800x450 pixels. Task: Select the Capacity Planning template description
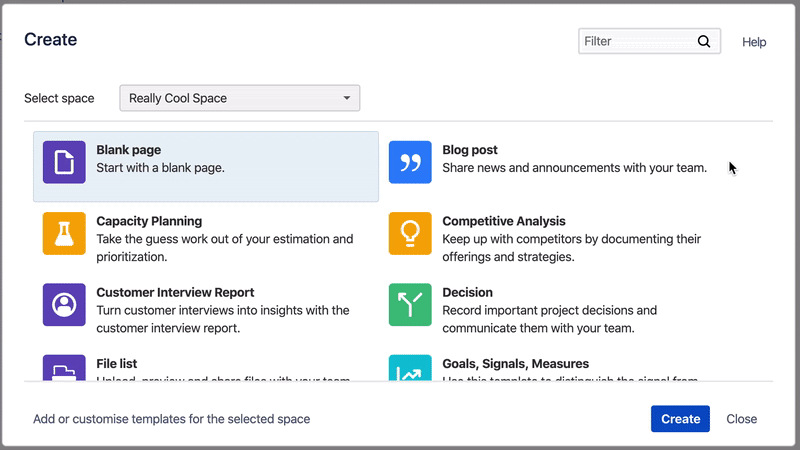tap(224, 248)
